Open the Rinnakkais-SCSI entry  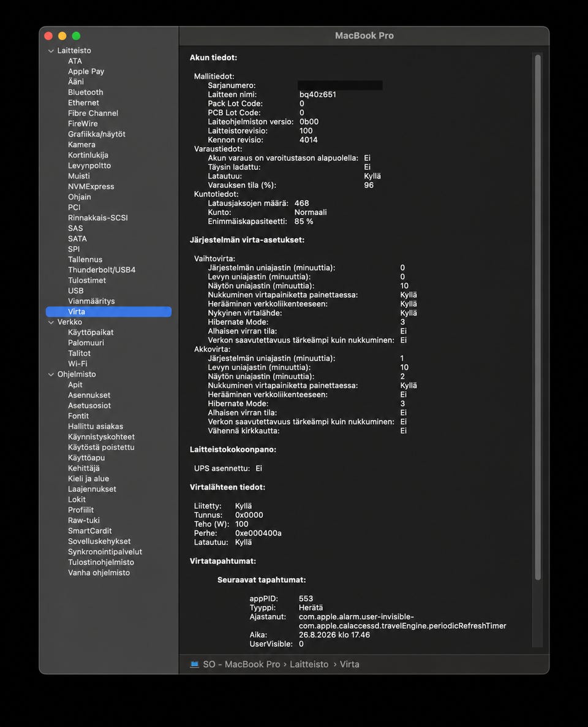[x=97, y=218]
